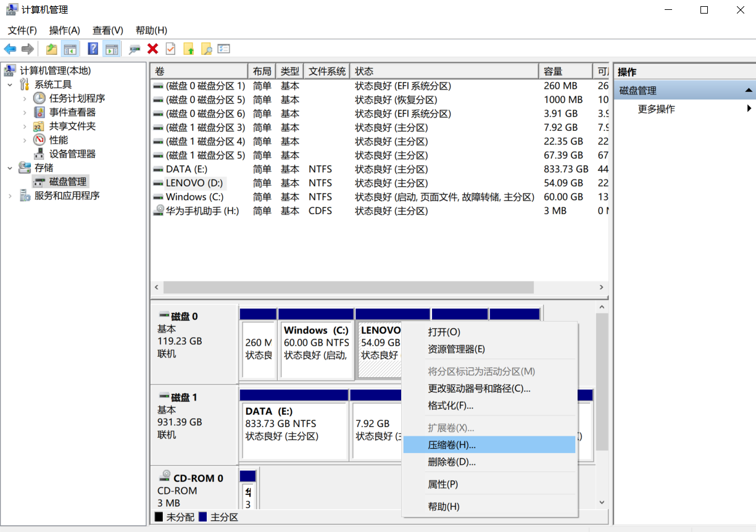This screenshot has height=532, width=756.
Task: Click right arrow of horizontal scrollbar
Action: pyautogui.click(x=602, y=288)
